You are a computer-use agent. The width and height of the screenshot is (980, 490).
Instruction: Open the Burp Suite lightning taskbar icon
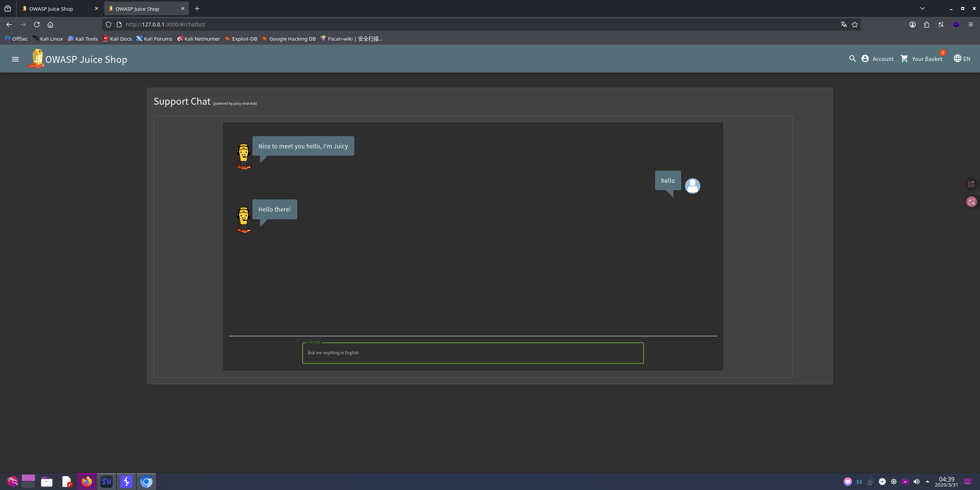[126, 482]
